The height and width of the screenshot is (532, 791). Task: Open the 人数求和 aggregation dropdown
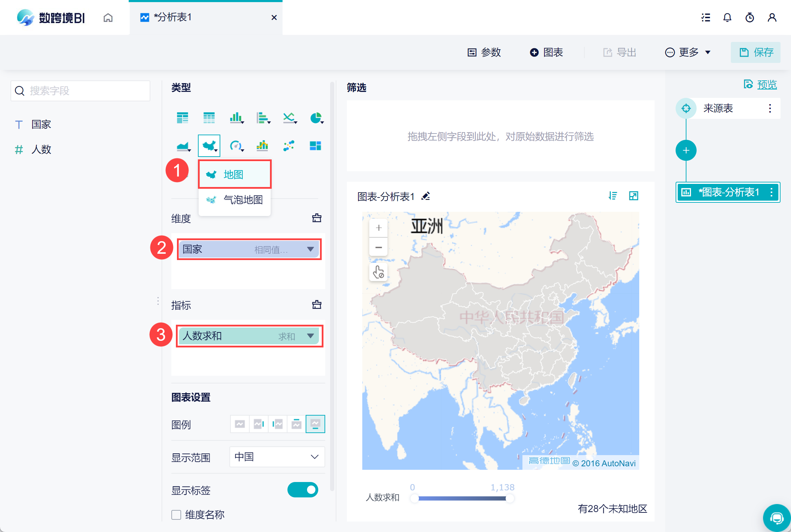pos(310,336)
